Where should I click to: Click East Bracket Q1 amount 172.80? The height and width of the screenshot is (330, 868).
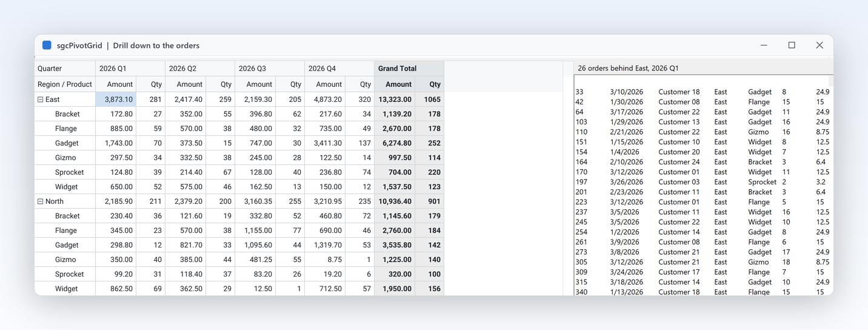[x=116, y=114]
